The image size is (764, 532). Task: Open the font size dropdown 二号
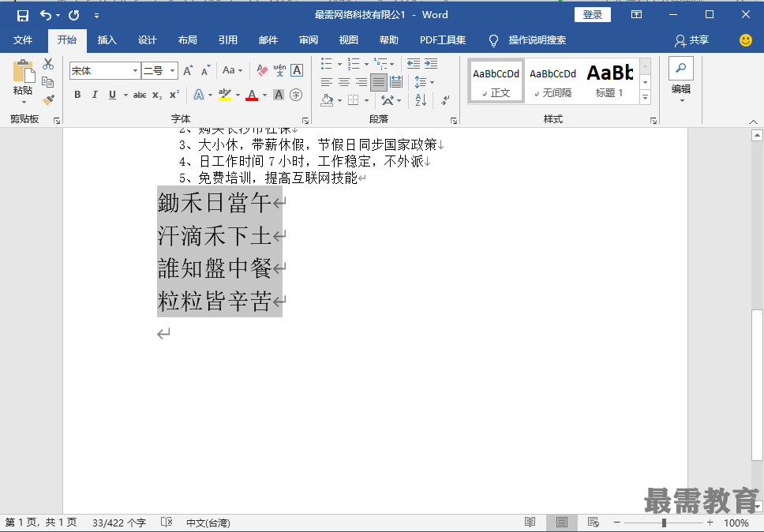pyautogui.click(x=173, y=70)
